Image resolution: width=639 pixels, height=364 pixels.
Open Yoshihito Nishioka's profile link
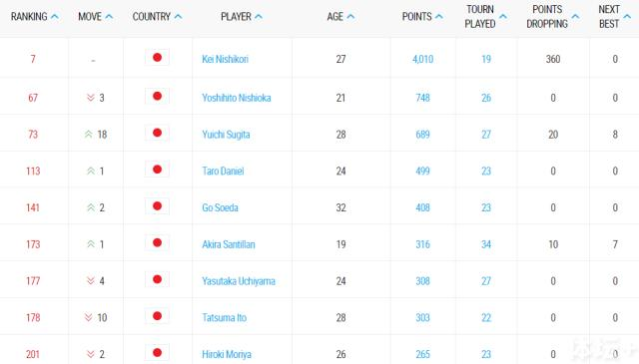point(237,98)
